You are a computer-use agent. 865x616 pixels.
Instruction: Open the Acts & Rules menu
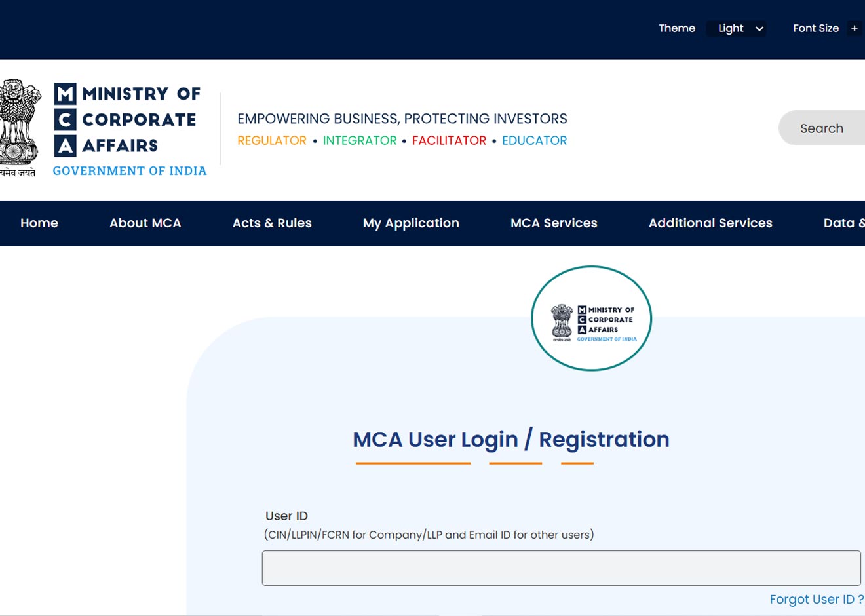(x=272, y=223)
